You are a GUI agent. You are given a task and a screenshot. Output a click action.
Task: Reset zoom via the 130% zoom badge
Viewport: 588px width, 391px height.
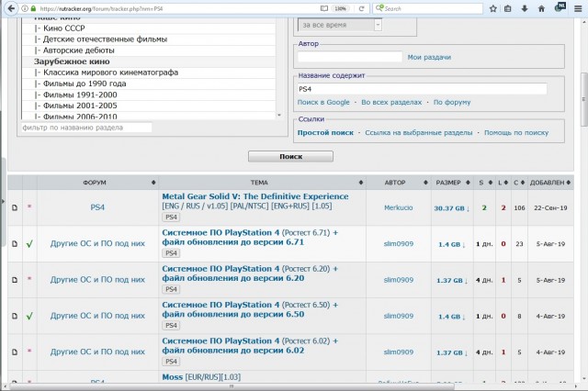[340, 8]
